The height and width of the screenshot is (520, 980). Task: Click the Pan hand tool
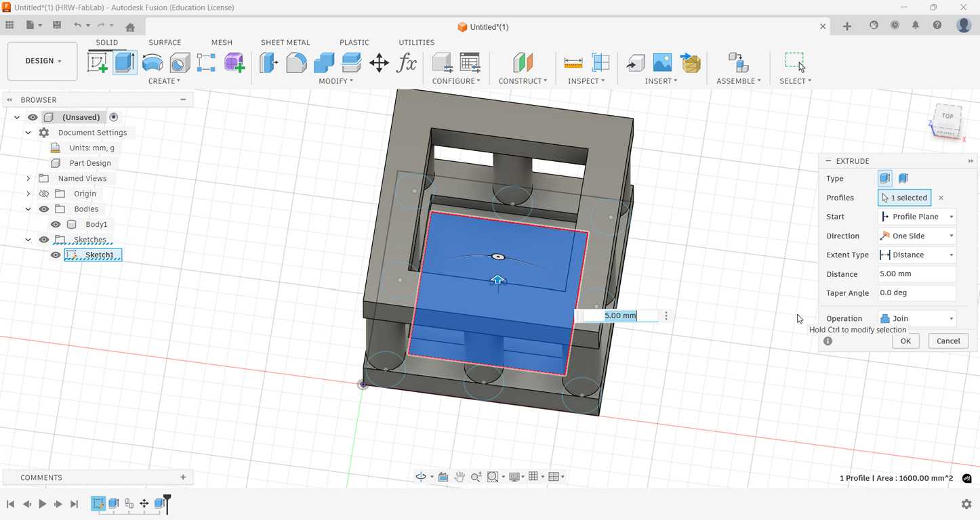pos(460,477)
